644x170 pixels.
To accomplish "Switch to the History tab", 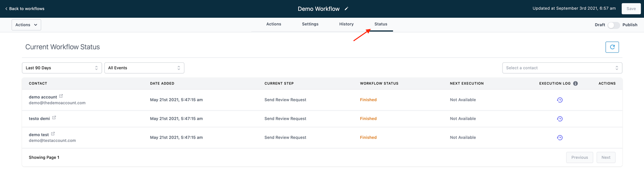I will (x=346, y=24).
